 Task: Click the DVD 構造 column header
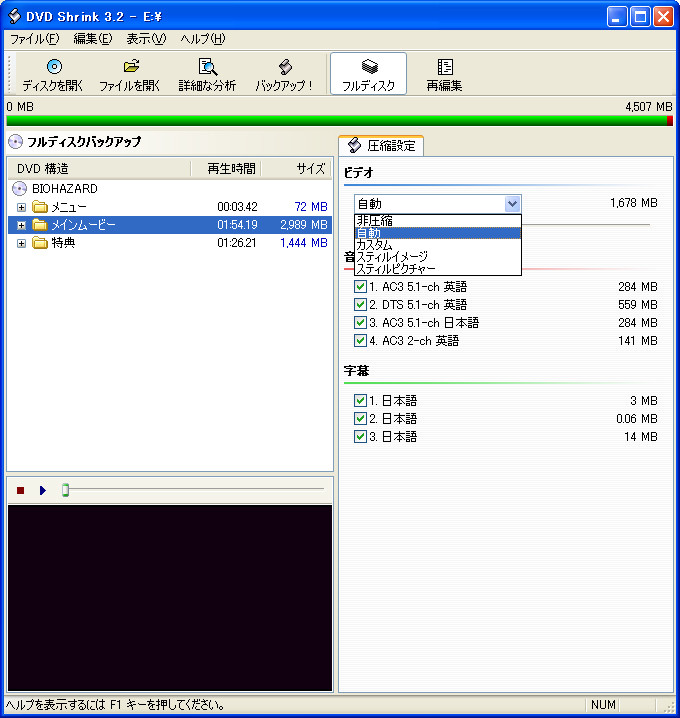pyautogui.click(x=99, y=169)
